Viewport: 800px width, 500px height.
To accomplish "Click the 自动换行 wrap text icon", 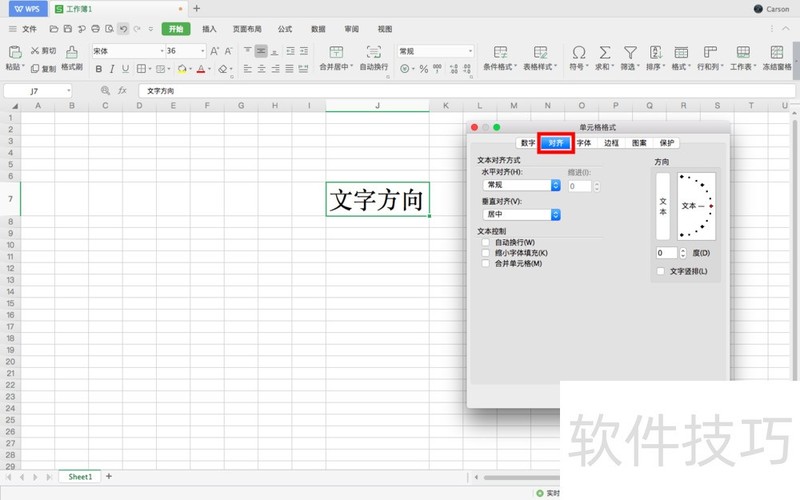I will point(374,52).
